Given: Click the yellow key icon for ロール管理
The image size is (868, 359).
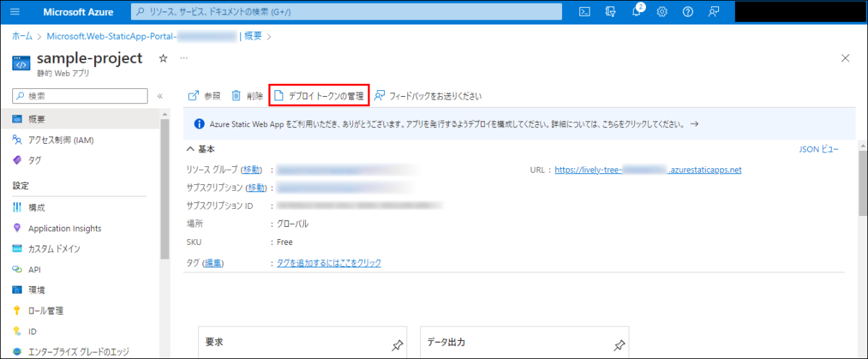Looking at the screenshot, I should [17, 311].
